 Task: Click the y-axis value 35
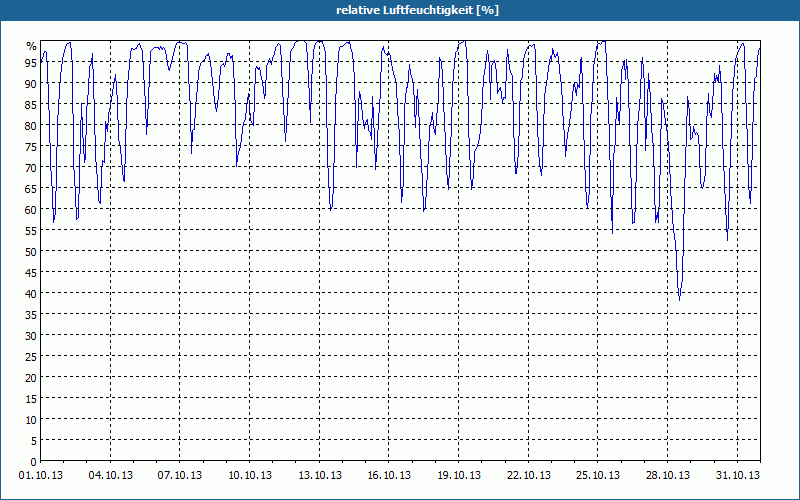(31, 315)
